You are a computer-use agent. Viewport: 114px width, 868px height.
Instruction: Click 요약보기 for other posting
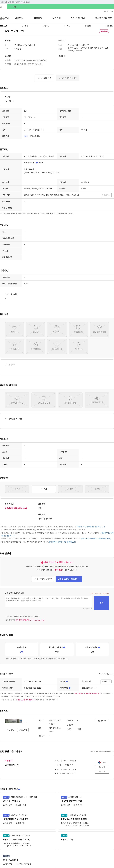pos(102,767)
